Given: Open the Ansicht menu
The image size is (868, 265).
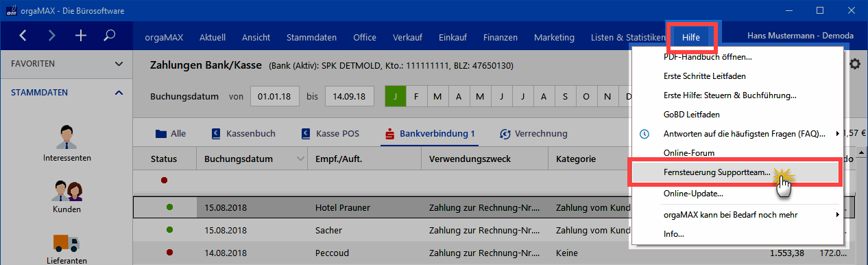Looking at the screenshot, I should (256, 37).
